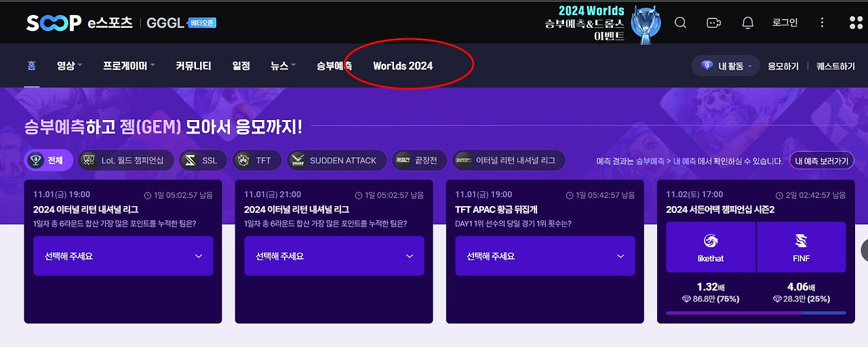Click the title TFT APAC 황금 뒤집개
This screenshot has height=358, width=868.
pyautogui.click(x=496, y=210)
